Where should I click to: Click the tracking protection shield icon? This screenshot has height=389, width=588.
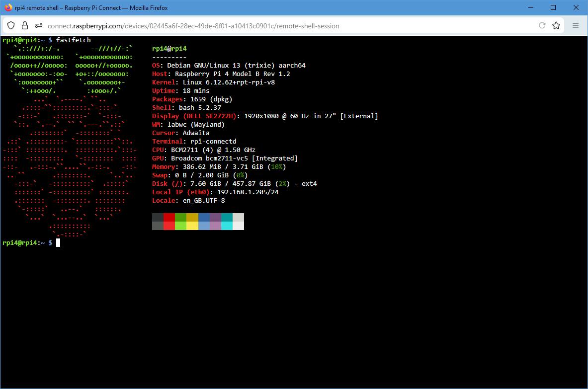coord(11,25)
